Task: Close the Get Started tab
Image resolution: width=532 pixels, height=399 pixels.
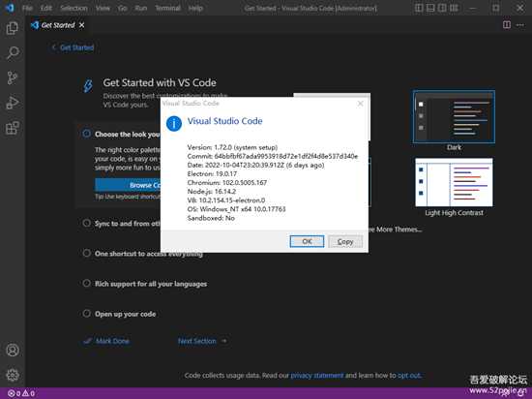Action: point(82,25)
